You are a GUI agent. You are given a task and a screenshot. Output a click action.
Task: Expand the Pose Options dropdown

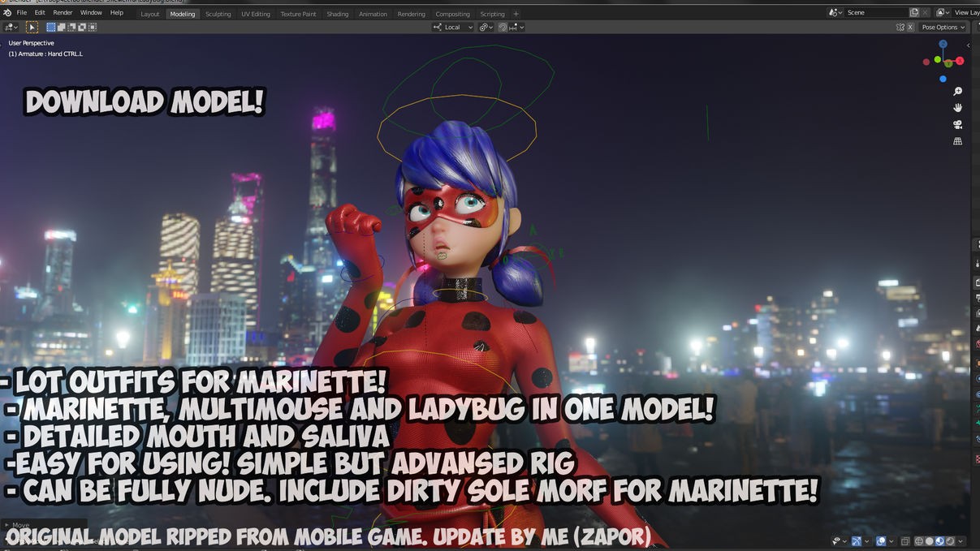(x=943, y=27)
